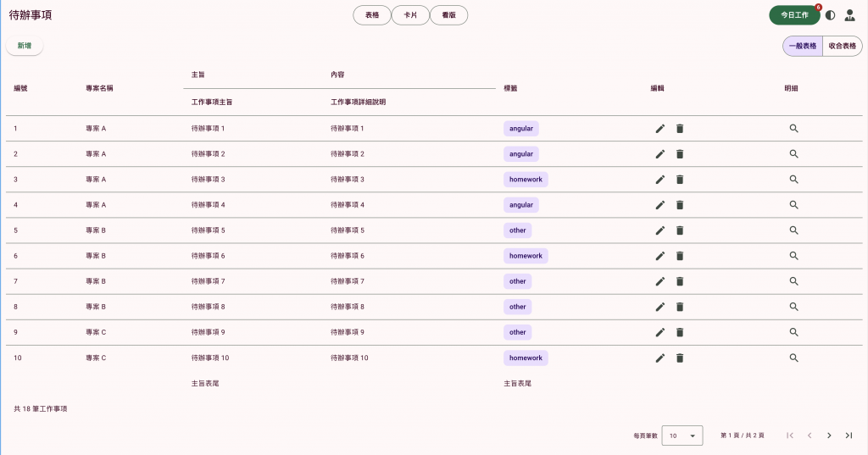Click the angular tag chip in row 2
Screen dimensions: 868x455
(x=521, y=154)
